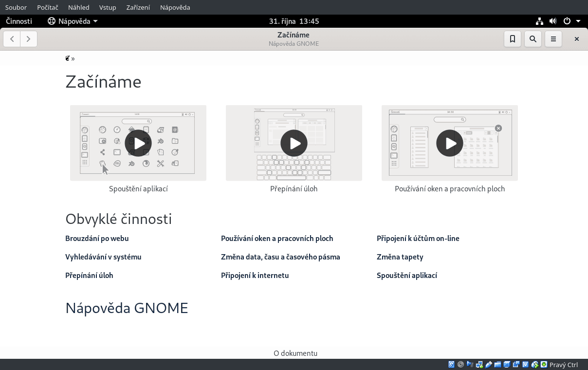588x370 pixels.
Task: Open Zařízení menu
Action: click(138, 7)
